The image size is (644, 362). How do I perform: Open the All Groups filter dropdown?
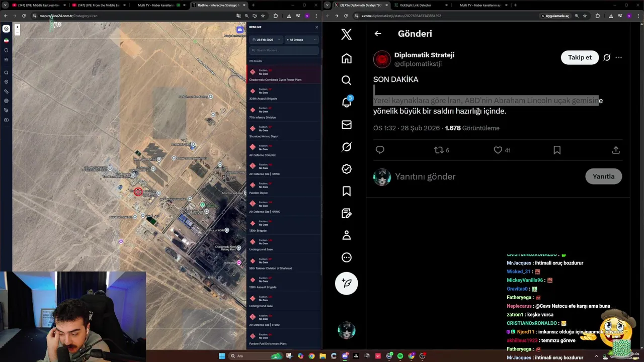pos(302,40)
